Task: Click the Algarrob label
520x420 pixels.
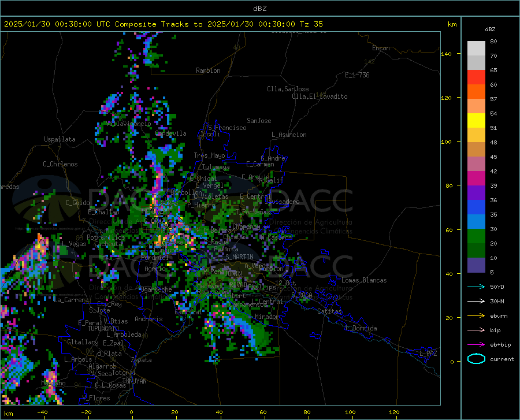Action: point(102,366)
